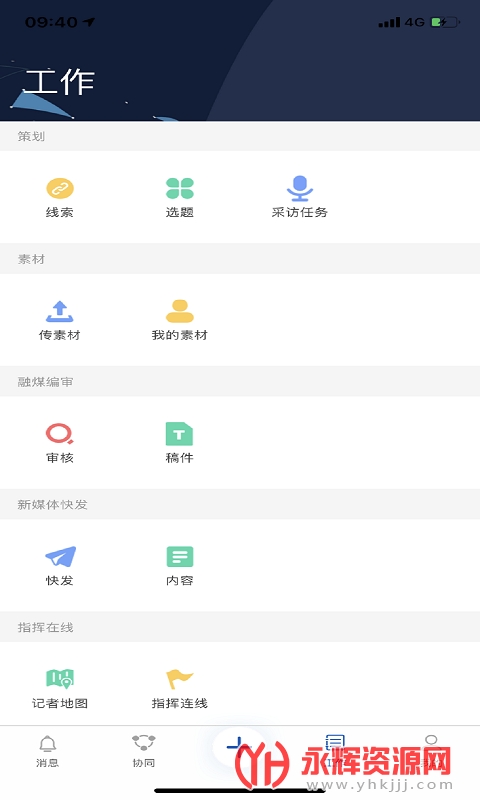Open the 内容 content icon

pyautogui.click(x=180, y=557)
